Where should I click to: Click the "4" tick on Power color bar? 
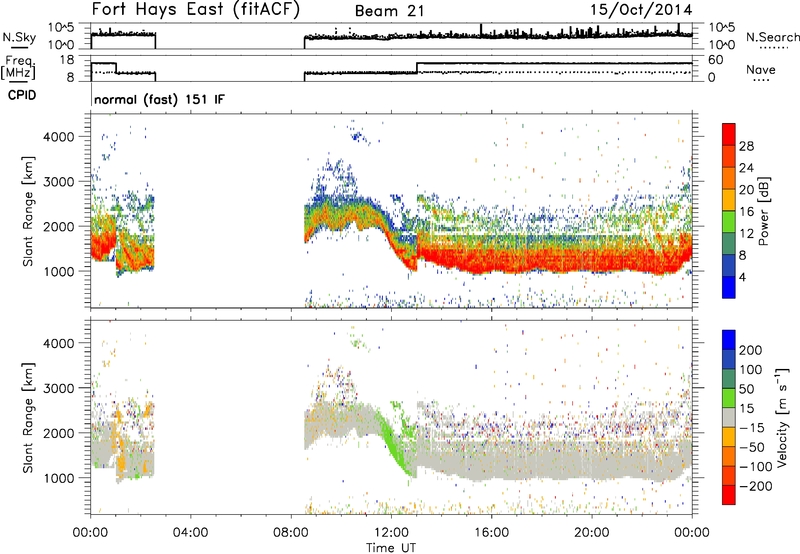(742, 277)
